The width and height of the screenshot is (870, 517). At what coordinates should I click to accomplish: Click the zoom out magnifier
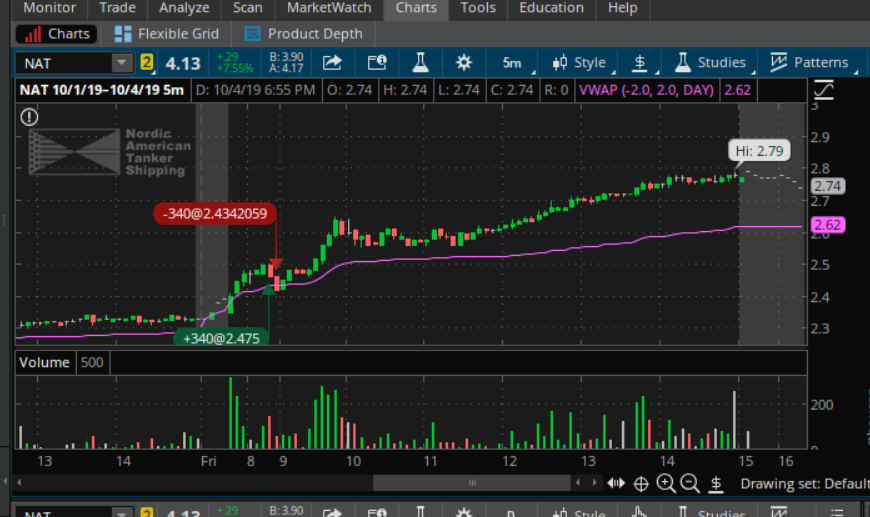[x=690, y=484]
